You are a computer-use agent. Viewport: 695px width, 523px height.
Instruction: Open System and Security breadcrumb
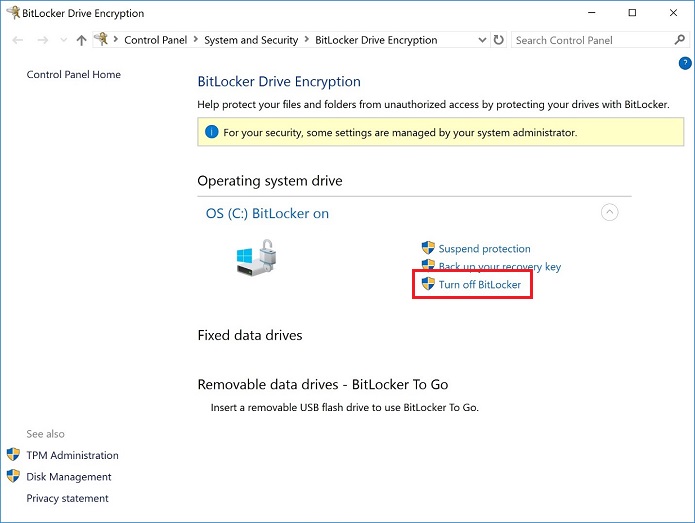point(251,40)
